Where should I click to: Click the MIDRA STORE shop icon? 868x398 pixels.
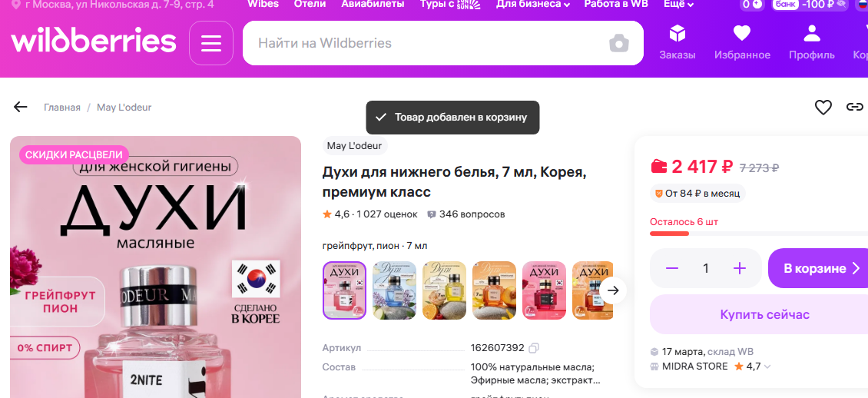point(654,366)
